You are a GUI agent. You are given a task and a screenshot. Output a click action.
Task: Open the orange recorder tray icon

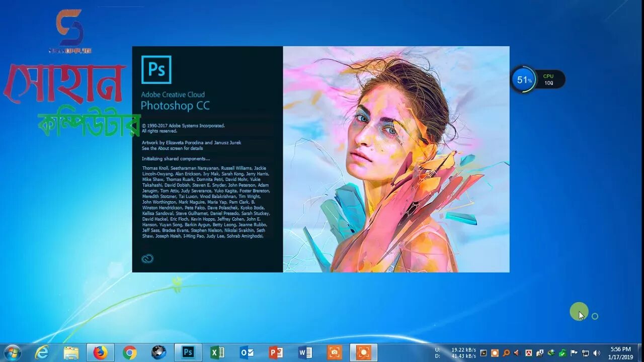[x=495, y=353]
